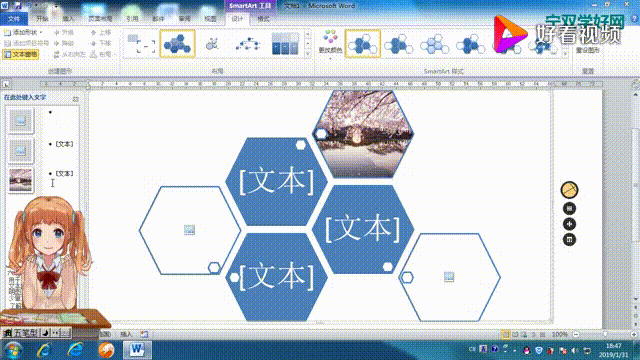Click picture placeholder in left hexagon
The height and width of the screenshot is (360, 640).
coord(189,230)
